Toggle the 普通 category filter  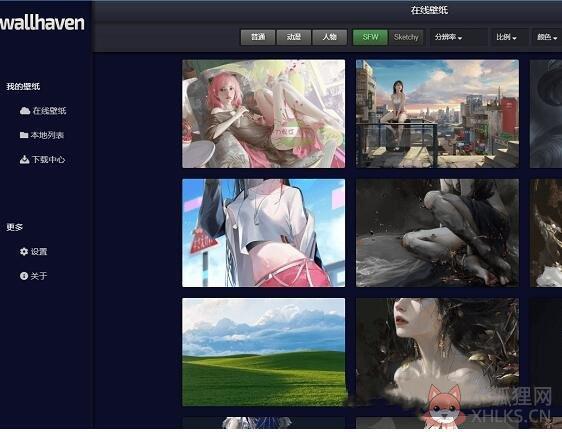[x=258, y=37]
